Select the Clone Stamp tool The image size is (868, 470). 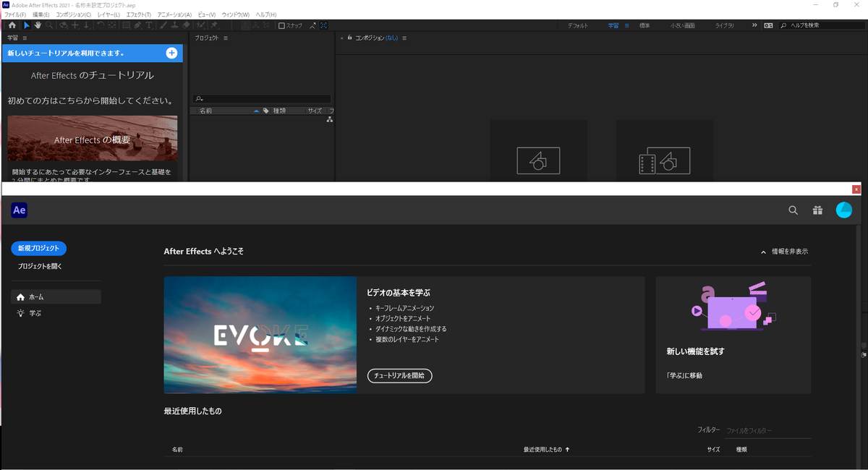pos(176,25)
